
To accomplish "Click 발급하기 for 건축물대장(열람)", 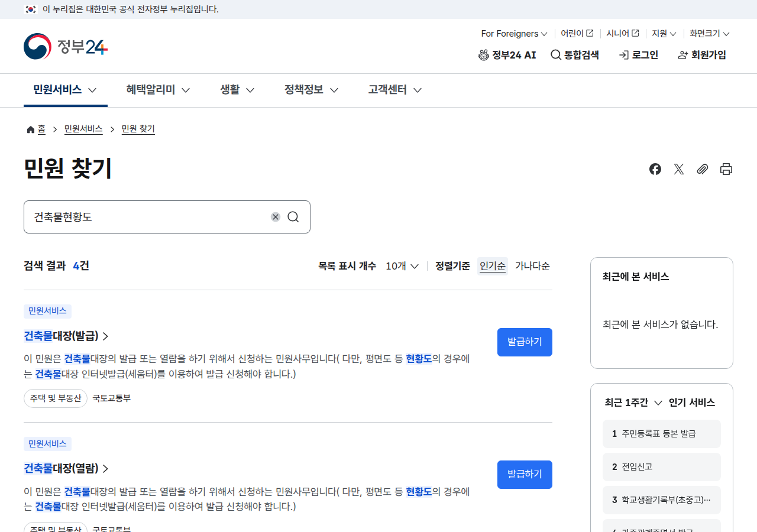I will pyautogui.click(x=525, y=475).
